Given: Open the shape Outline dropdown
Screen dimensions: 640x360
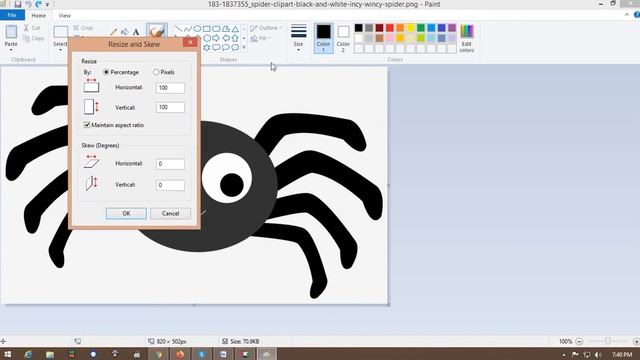Looking at the screenshot, I should 266,28.
